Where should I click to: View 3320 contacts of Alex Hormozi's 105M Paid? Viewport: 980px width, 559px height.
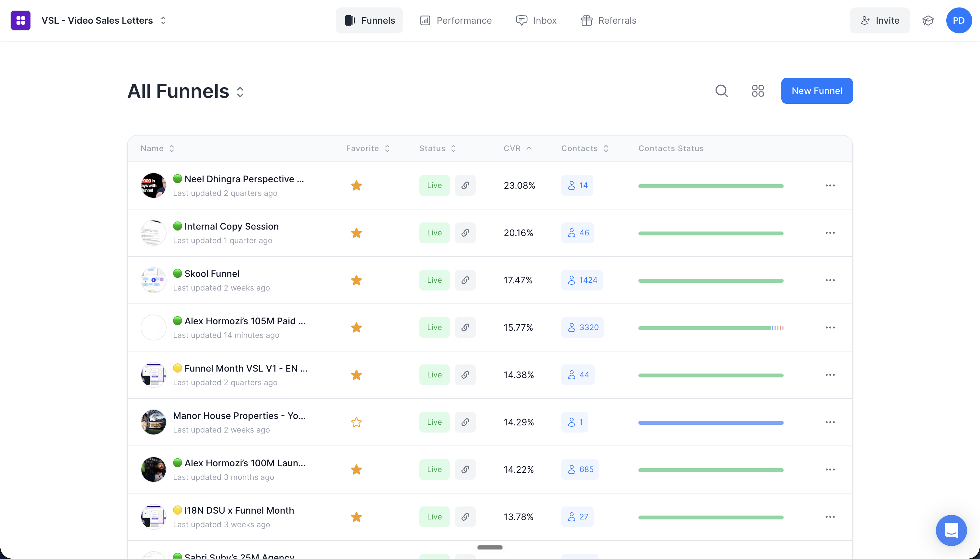pyautogui.click(x=582, y=327)
